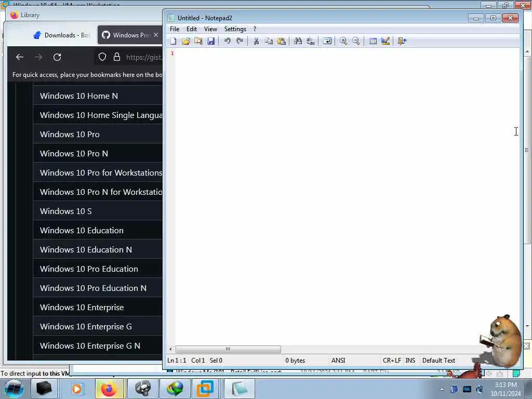Close the Windows Product browser tab
Screen dimensions: 532x399
point(156,35)
